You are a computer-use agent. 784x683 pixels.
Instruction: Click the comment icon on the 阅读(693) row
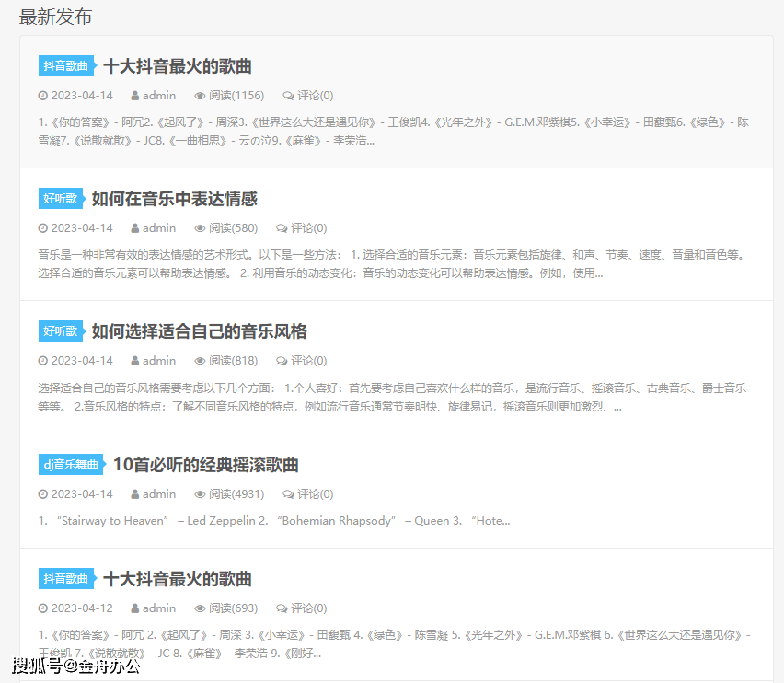(282, 608)
